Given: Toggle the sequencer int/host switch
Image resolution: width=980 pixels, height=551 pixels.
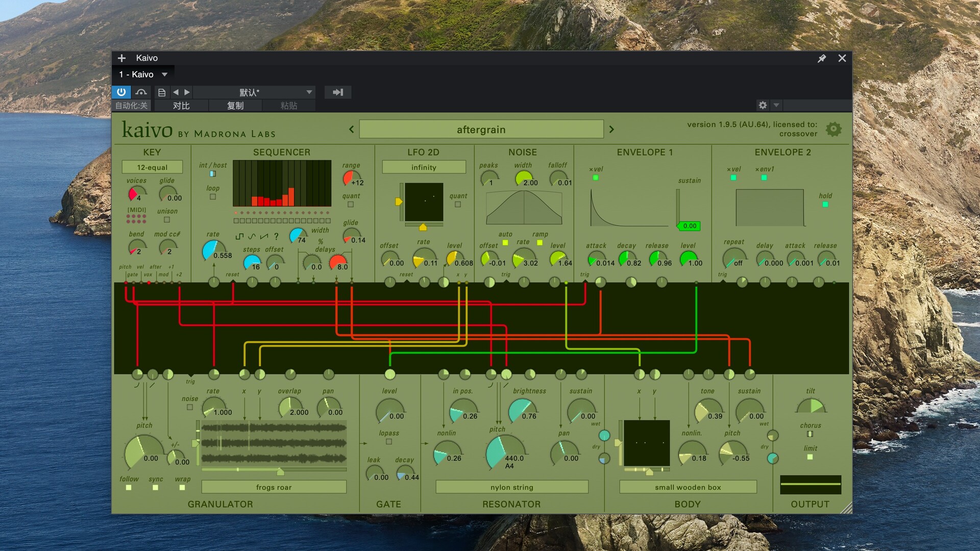Looking at the screenshot, I should (213, 174).
